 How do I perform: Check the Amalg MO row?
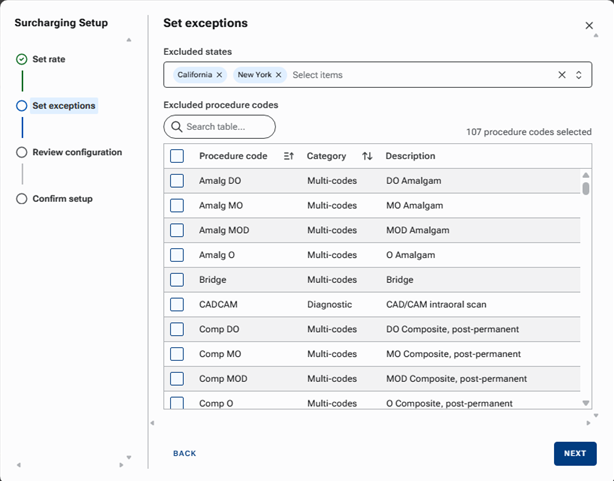177,205
